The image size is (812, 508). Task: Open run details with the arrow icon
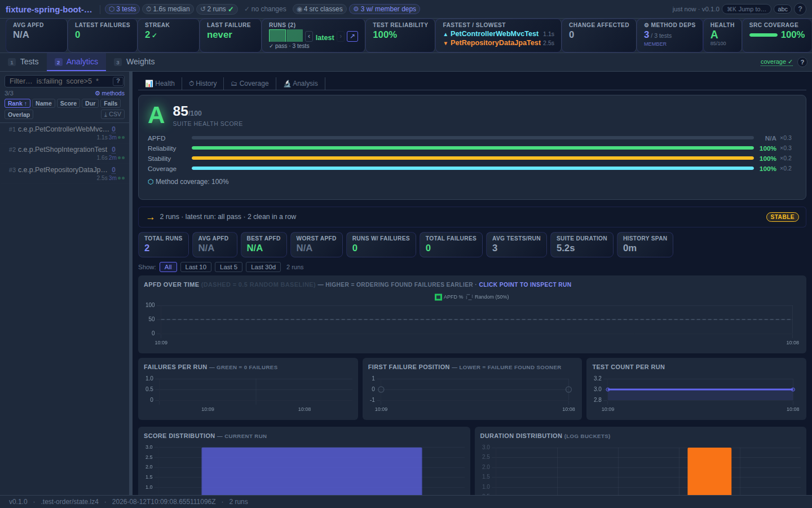click(x=352, y=36)
